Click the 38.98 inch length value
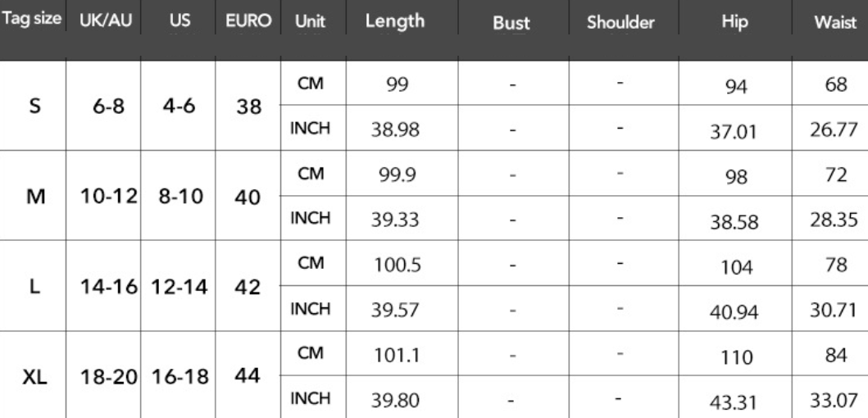Screen dimensions: 868x418 pyautogui.click(x=395, y=129)
